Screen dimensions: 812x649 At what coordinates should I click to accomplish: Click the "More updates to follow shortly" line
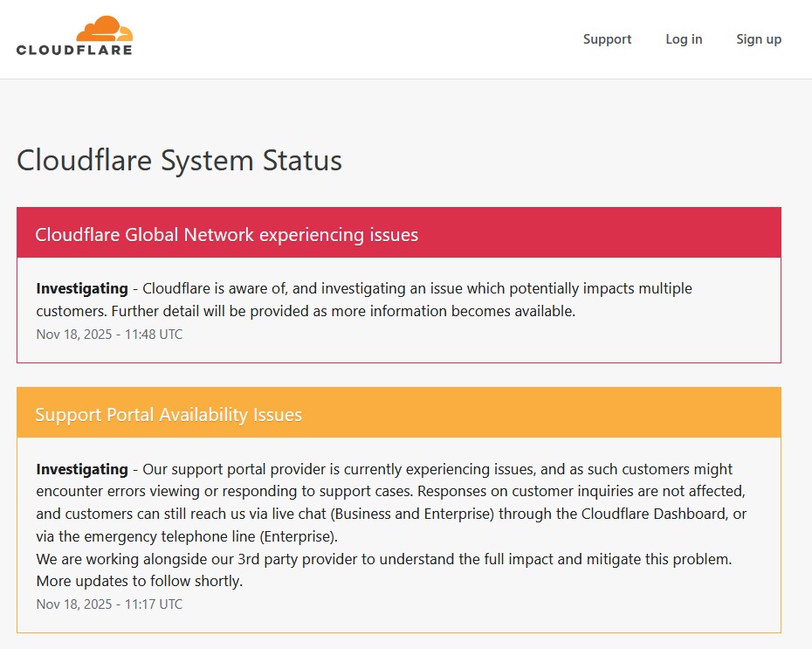[x=139, y=581]
